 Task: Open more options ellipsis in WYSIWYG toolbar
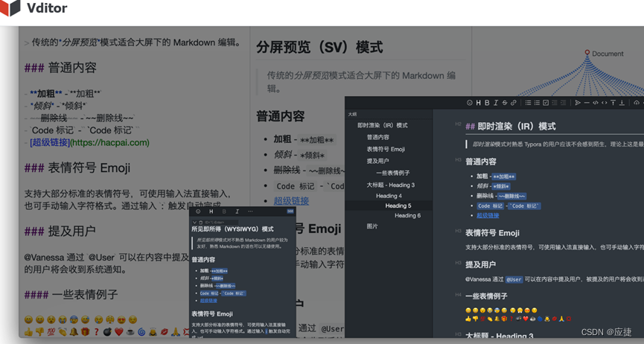pyautogui.click(x=250, y=211)
